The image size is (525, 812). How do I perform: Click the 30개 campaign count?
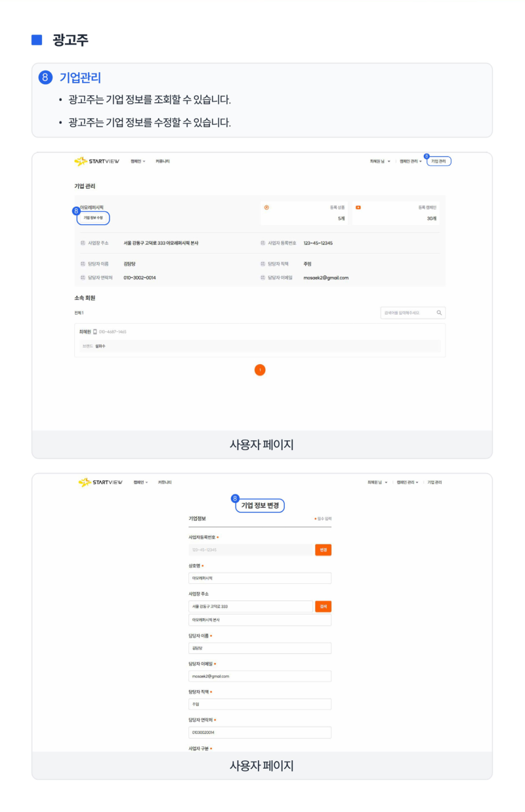click(x=431, y=218)
